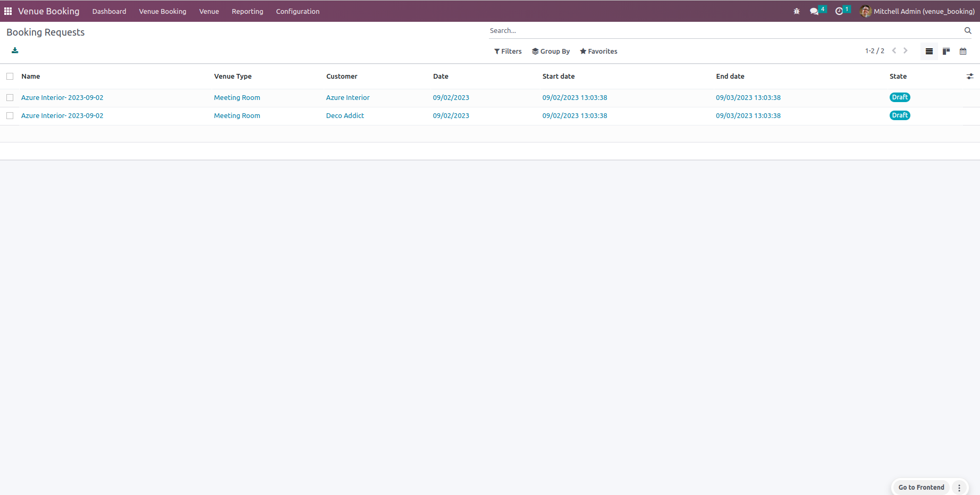Switch to calendar view icon
The image size is (980, 495).
[x=963, y=52]
